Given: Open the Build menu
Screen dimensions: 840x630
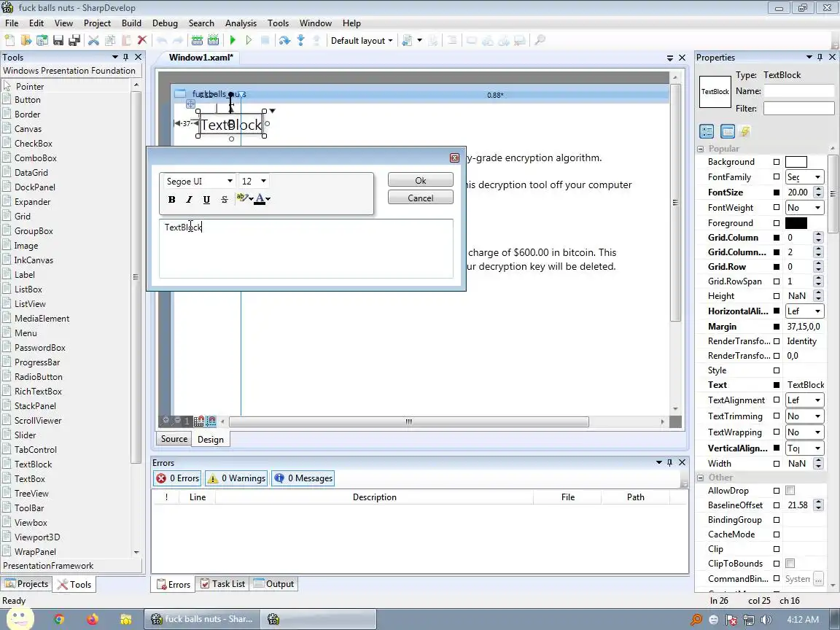Looking at the screenshot, I should click(x=131, y=23).
